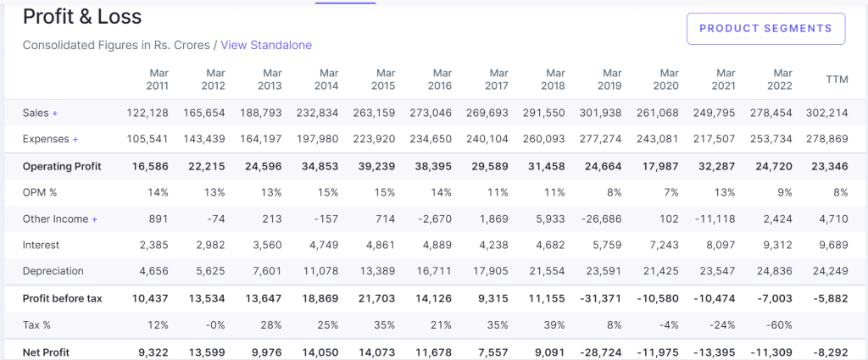The width and height of the screenshot is (868, 360).
Task: Select Operating Profit value 17,987
Action: tap(659, 167)
